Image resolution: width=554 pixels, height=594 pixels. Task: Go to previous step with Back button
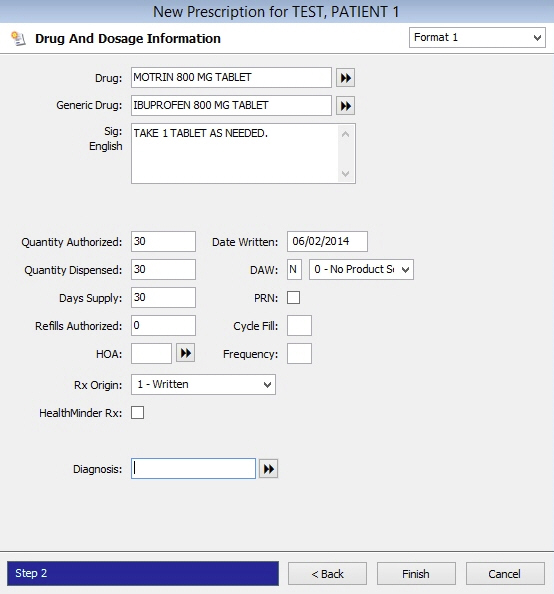click(327, 574)
